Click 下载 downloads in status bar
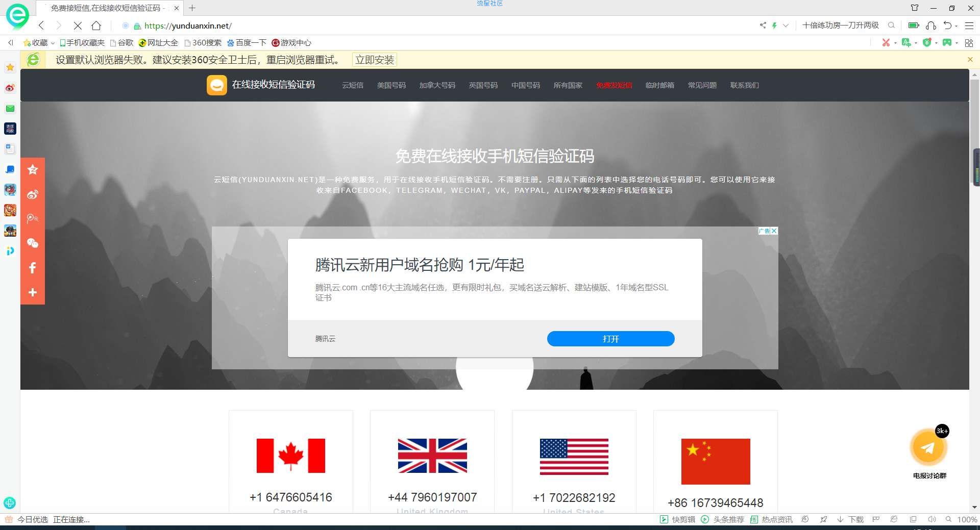The width and height of the screenshot is (980, 530). tap(850, 519)
